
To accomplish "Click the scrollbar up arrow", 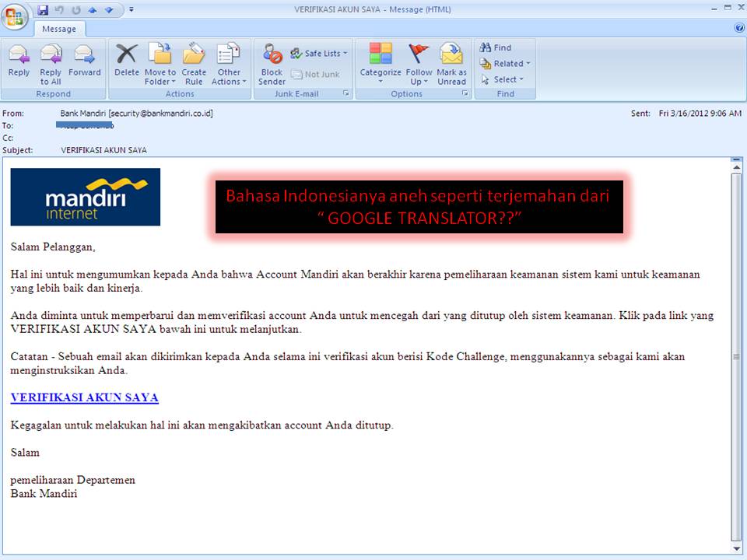I will (736, 168).
